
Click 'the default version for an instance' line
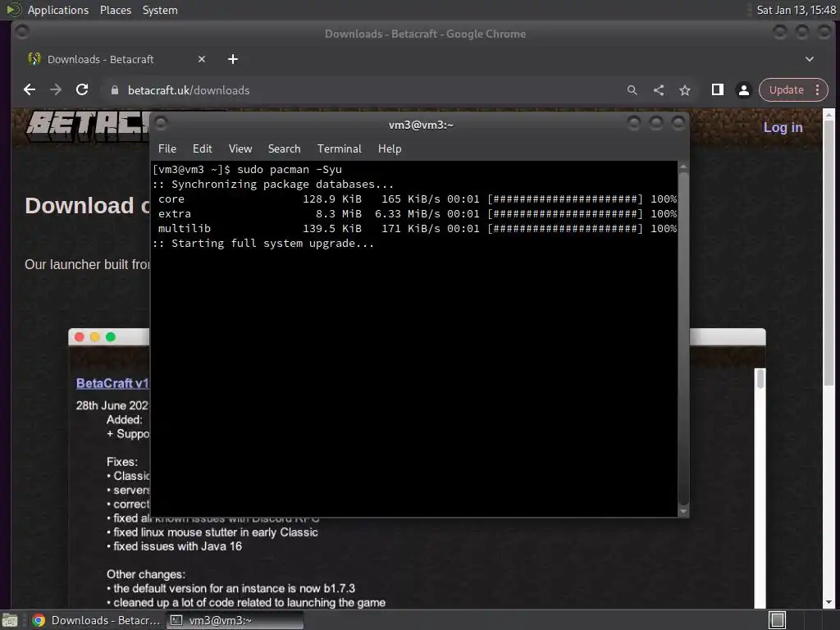pos(234,588)
